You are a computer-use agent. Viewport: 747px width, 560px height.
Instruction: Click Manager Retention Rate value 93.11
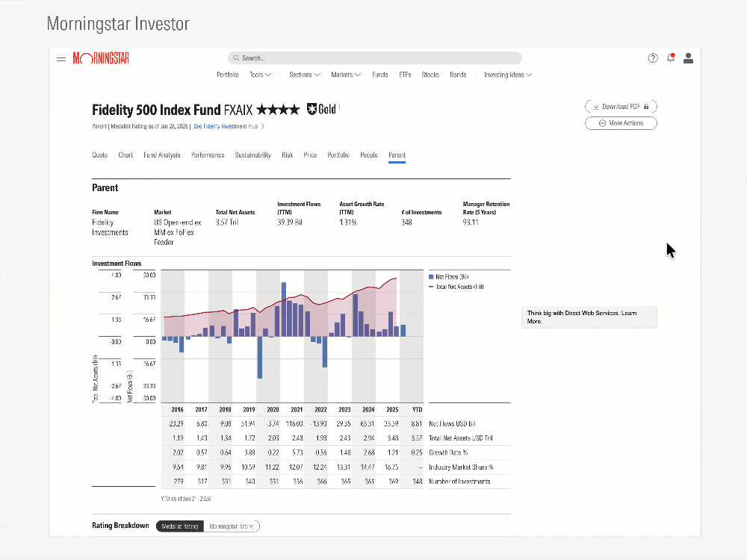click(471, 223)
